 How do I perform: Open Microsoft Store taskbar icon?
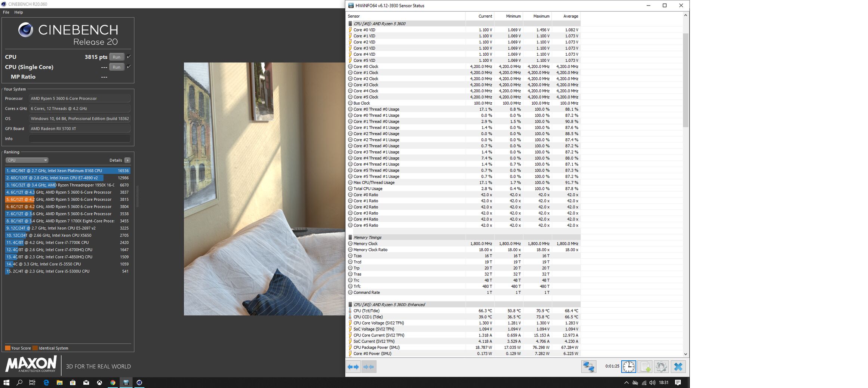73,382
